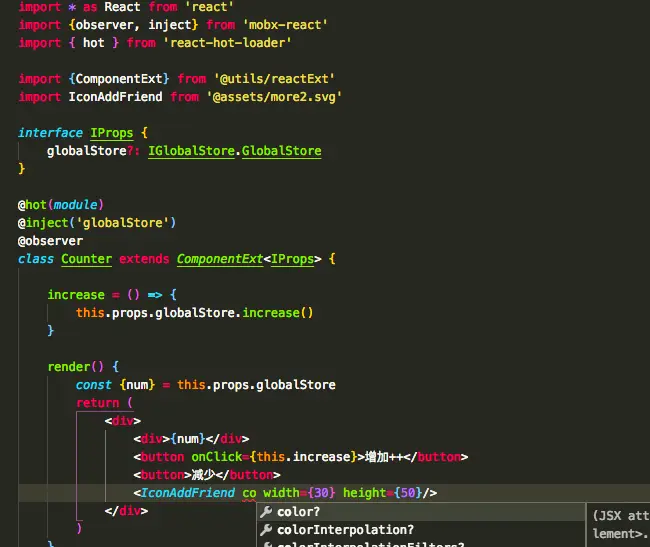Click the wrench icon beside color? suggestion
The width and height of the screenshot is (650, 547).
(x=266, y=512)
